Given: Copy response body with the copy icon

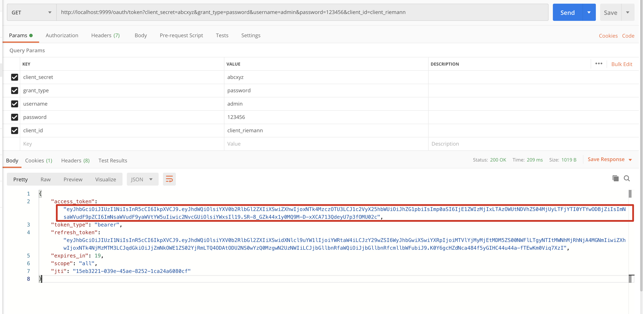Looking at the screenshot, I should [615, 178].
